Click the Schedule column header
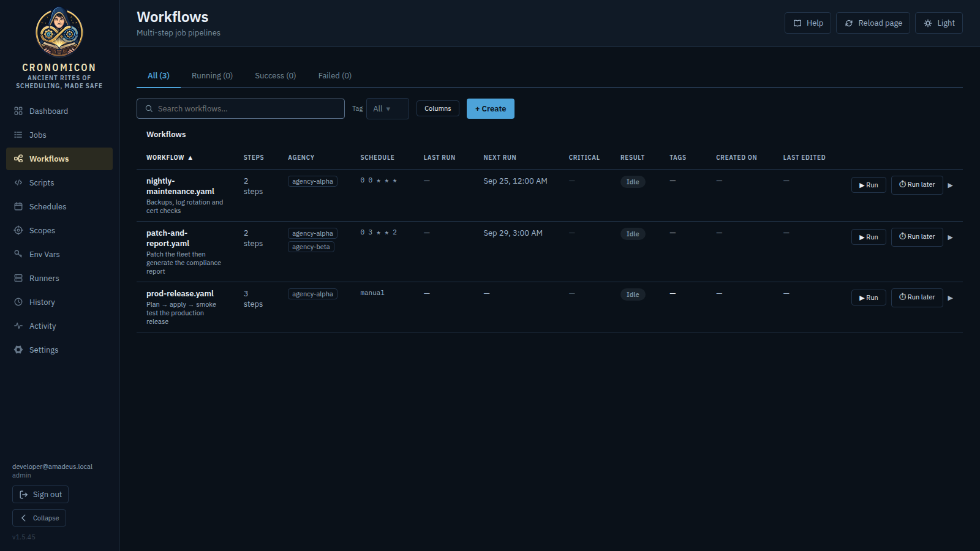Viewport: 980px width, 551px height. pyautogui.click(x=377, y=157)
